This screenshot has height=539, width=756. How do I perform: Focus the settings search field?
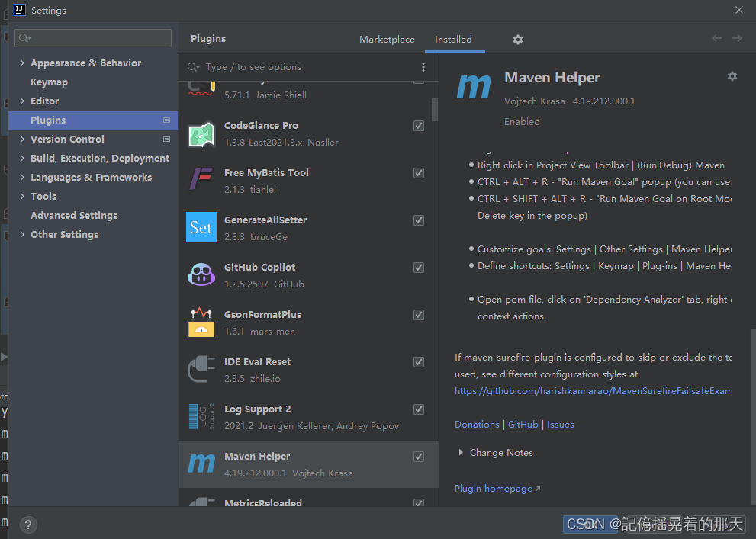(x=93, y=38)
